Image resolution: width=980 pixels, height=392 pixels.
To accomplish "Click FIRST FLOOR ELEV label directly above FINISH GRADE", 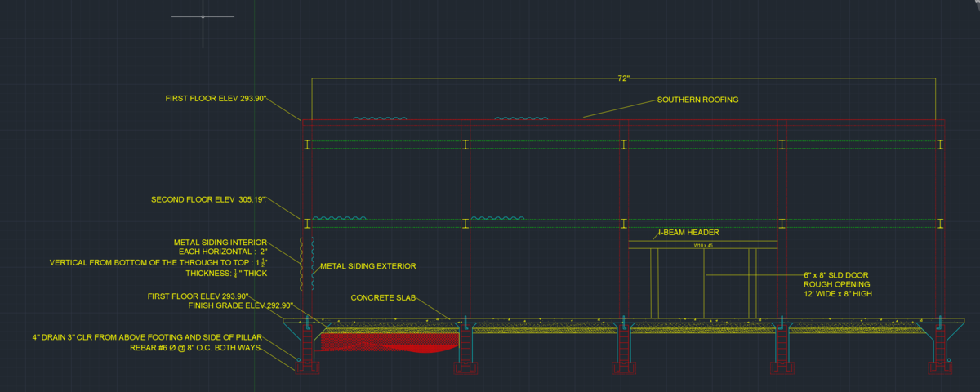I will point(197,296).
